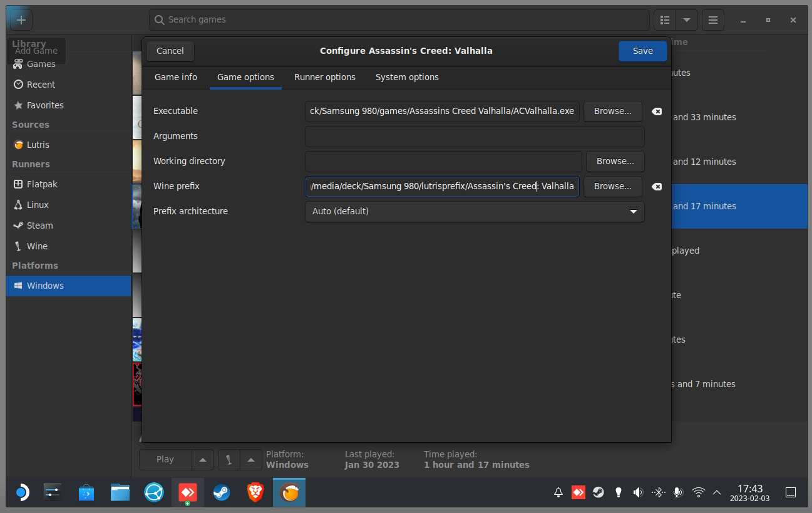This screenshot has width=812, height=513.
Task: Save the game configuration
Action: [643, 51]
